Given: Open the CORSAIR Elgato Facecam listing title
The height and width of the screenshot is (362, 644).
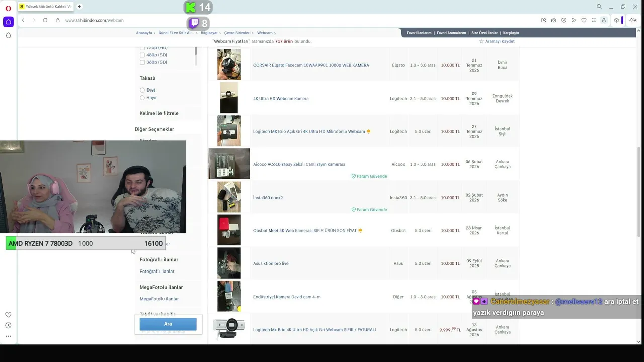Looking at the screenshot, I should click(x=311, y=65).
